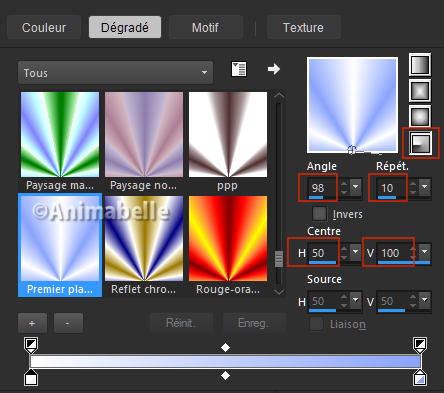This screenshot has width=444, height=393.
Task: Click the Centre H field showing 50
Action: click(x=322, y=253)
